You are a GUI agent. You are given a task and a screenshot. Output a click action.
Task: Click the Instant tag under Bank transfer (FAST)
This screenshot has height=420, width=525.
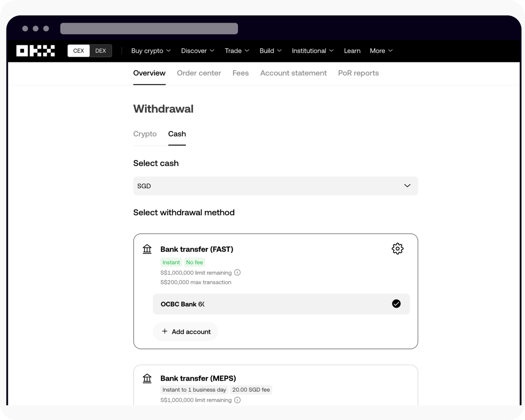click(x=171, y=262)
